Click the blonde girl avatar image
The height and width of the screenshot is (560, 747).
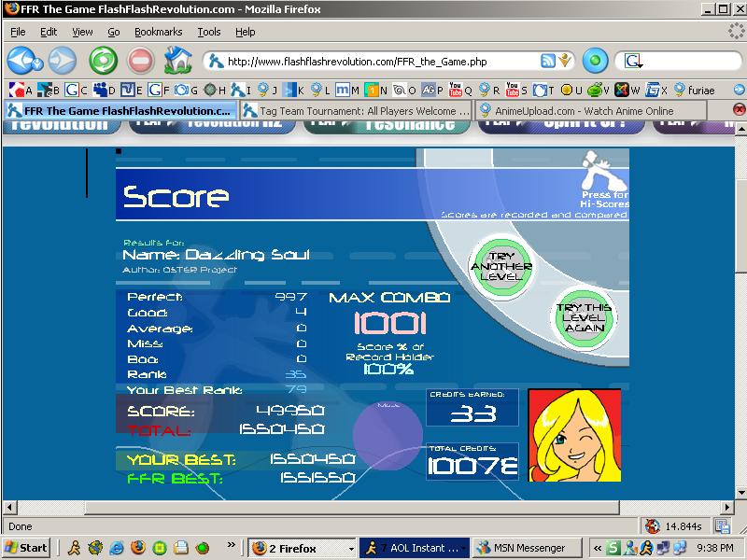[x=574, y=435]
